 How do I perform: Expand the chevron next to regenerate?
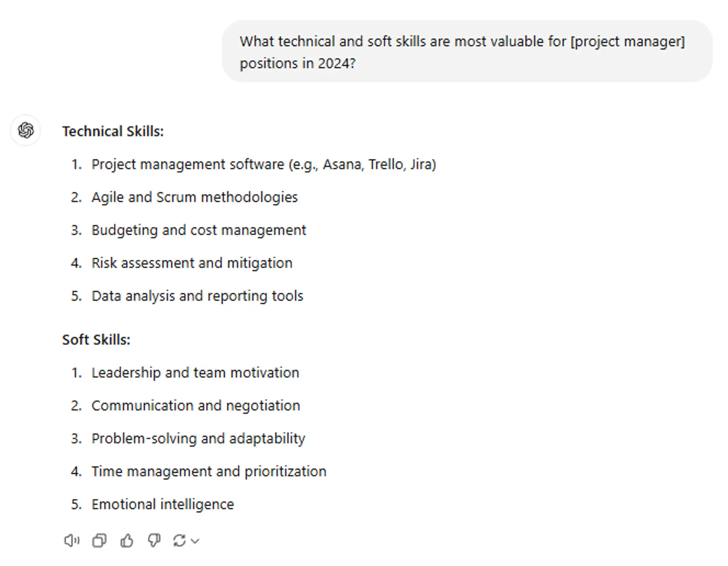pyautogui.click(x=195, y=541)
